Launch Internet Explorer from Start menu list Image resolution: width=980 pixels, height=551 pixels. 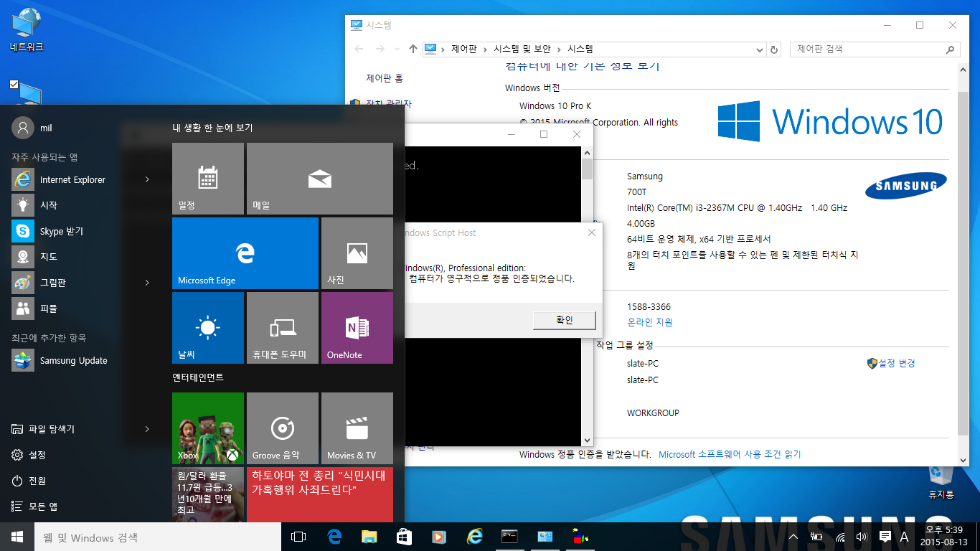[x=72, y=179]
